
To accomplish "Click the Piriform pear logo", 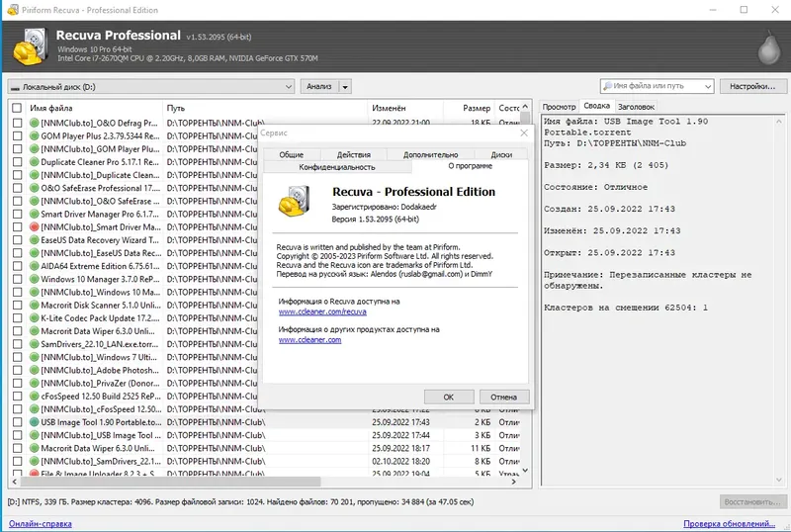I will point(769,47).
